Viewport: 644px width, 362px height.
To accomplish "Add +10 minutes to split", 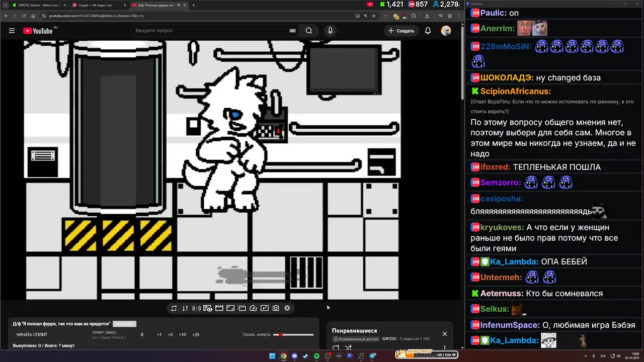I will click(x=182, y=335).
